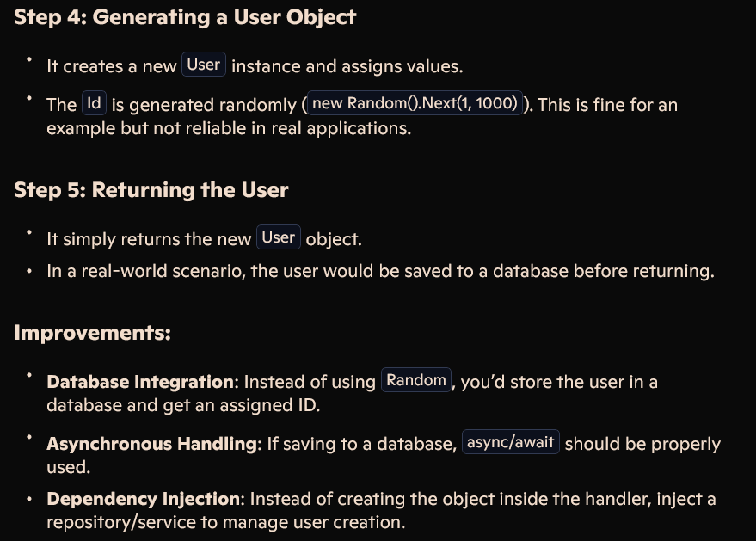Select the Id inline code tag
This screenshot has height=541, width=756.
(94, 102)
